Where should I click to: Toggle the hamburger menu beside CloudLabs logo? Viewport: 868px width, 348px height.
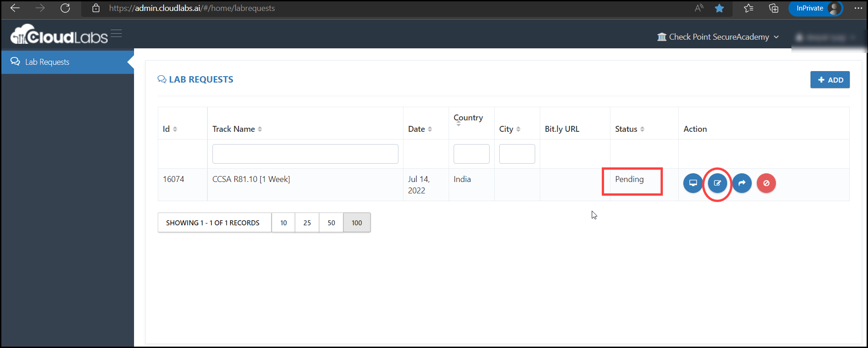[x=116, y=33]
